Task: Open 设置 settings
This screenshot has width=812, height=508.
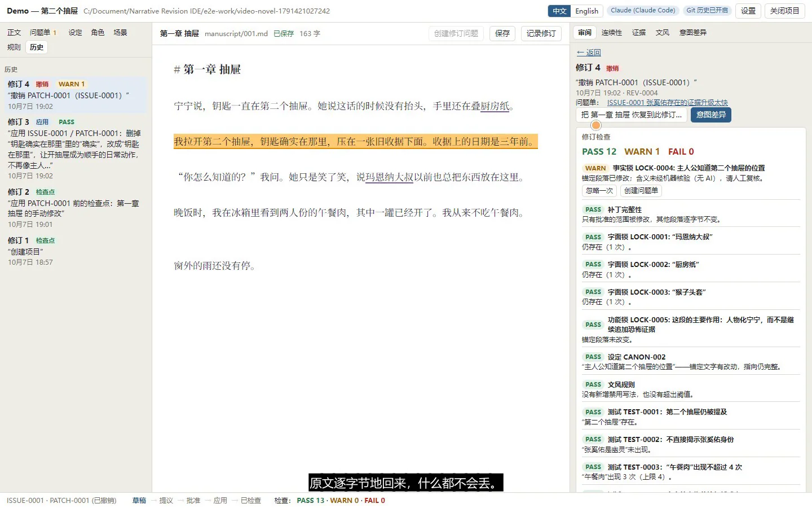Action: [748, 11]
